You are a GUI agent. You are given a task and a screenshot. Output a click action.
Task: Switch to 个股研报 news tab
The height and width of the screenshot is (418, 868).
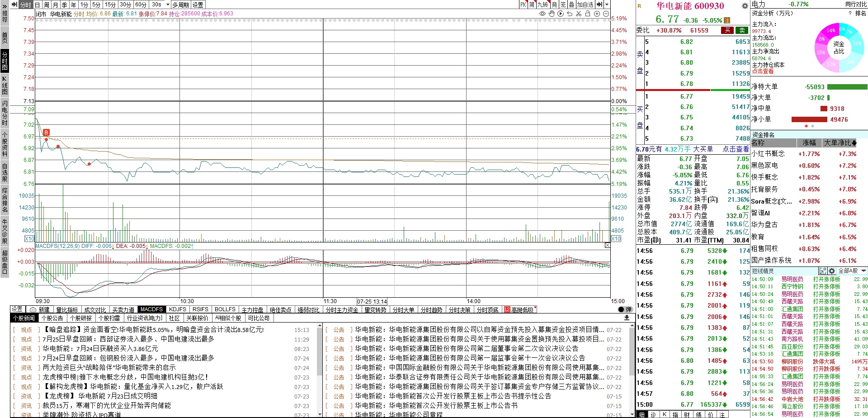pos(81,318)
